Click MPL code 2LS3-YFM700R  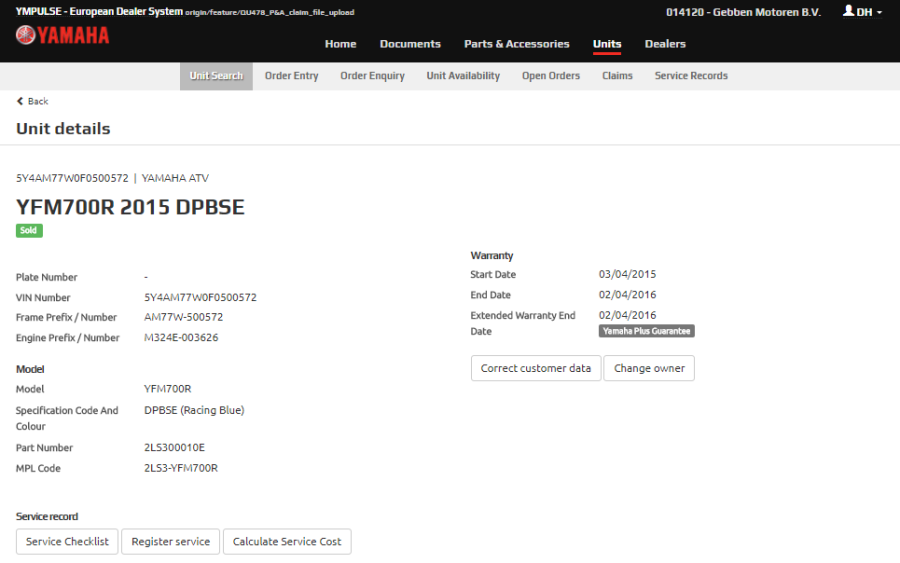point(181,468)
